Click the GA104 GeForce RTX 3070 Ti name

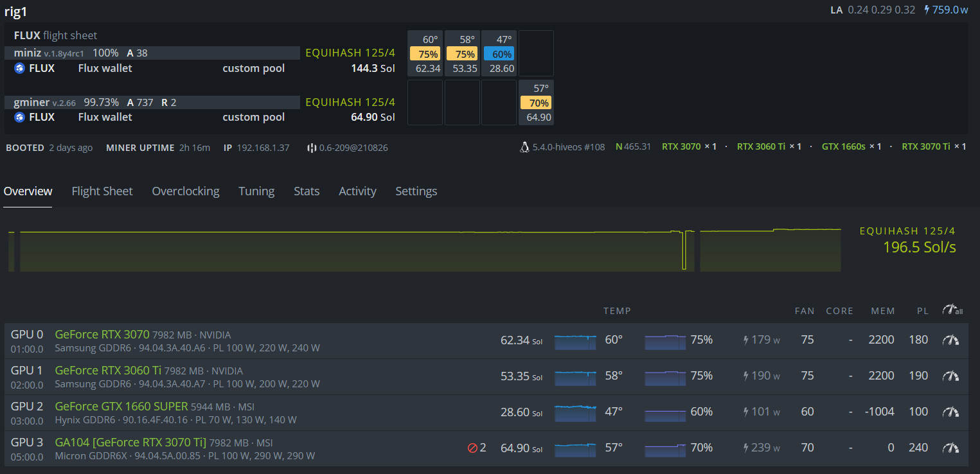pos(130,443)
